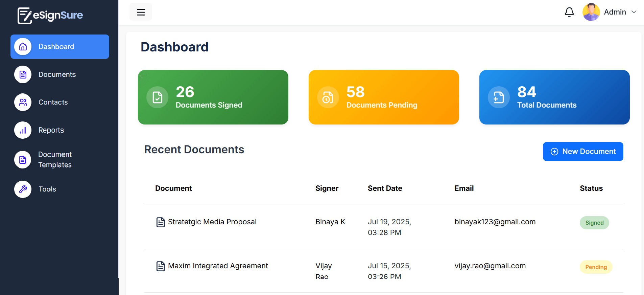Open the Documents sidebar icon
This screenshot has height=295, width=644.
click(x=23, y=74)
